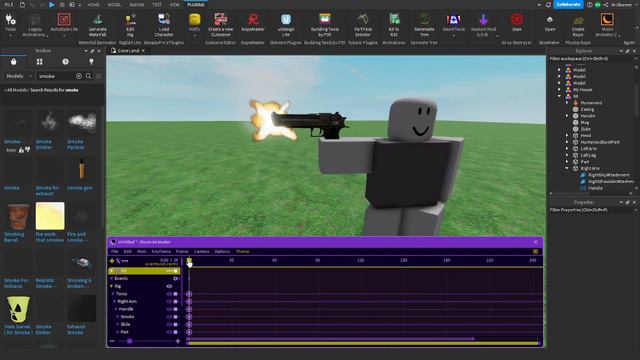The image size is (640, 360).
Task: Open the GeomTools plugin
Action: click(453, 23)
